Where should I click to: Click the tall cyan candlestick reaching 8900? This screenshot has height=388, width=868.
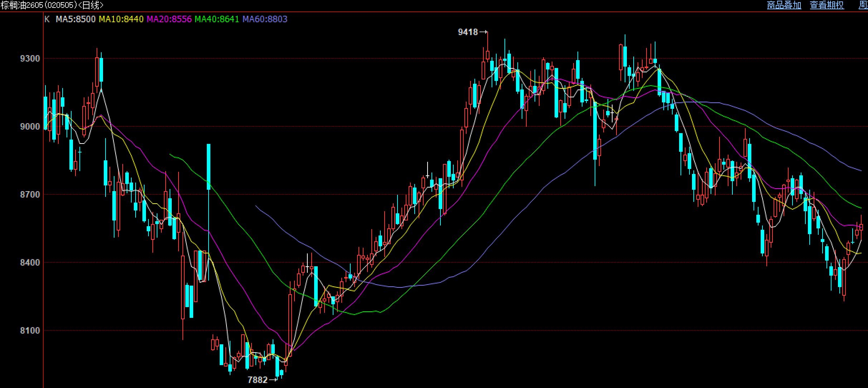(x=209, y=166)
